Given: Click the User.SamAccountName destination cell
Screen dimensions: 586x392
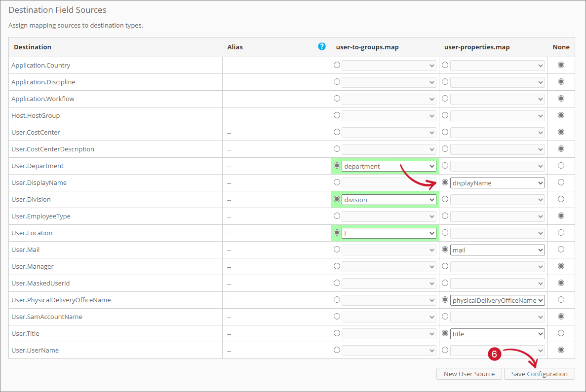Looking at the screenshot, I should (116, 317).
